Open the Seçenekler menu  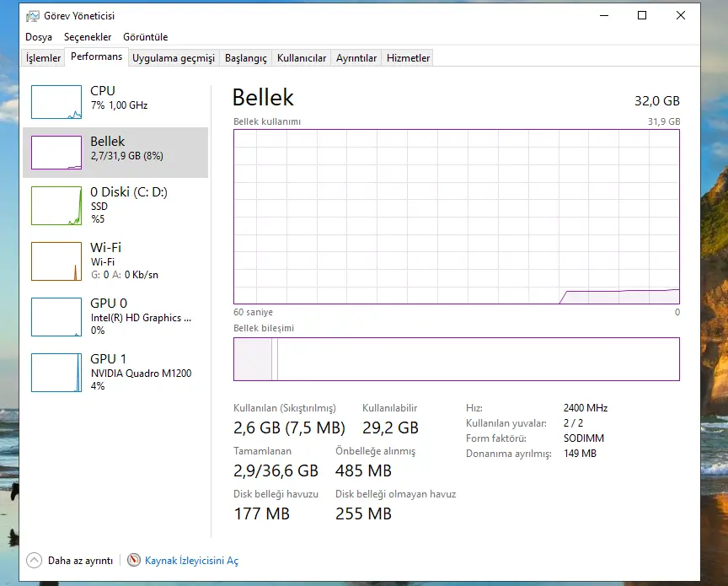coord(88,37)
